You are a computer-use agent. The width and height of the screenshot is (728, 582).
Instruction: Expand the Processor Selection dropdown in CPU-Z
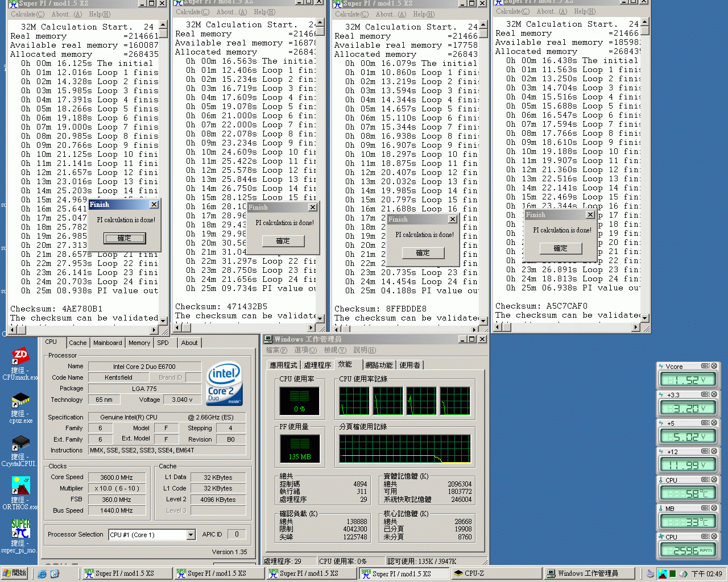pyautogui.click(x=191, y=535)
